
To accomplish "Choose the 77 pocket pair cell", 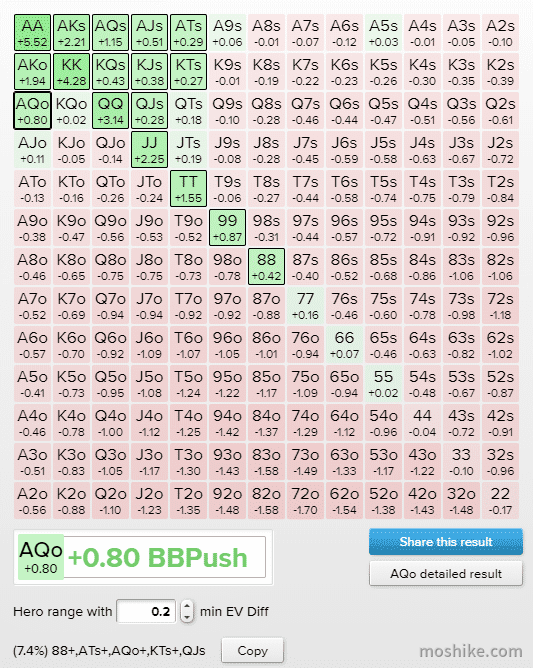I will click(305, 305).
